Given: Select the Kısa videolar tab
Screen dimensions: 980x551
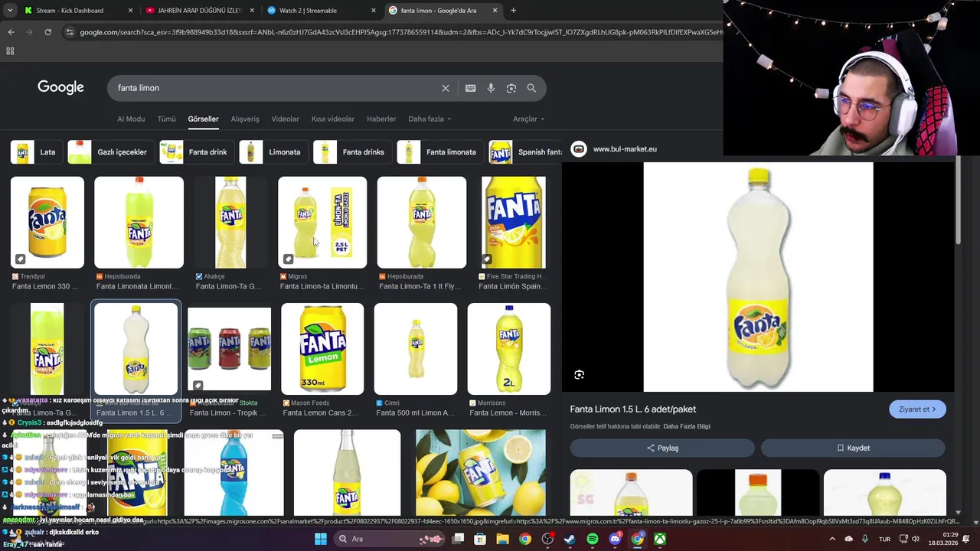Looking at the screenshot, I should click(x=333, y=119).
